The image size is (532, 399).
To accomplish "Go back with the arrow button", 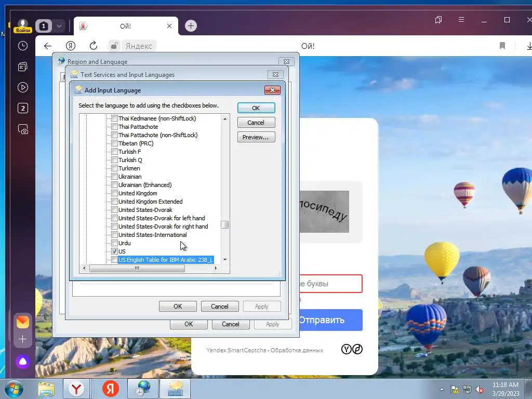I will coord(48,46).
